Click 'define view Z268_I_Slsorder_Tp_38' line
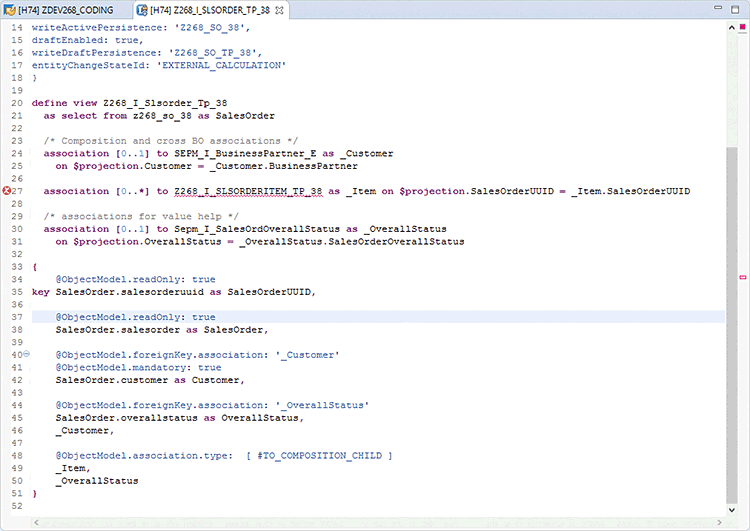This screenshot has width=750, height=531. [x=129, y=103]
